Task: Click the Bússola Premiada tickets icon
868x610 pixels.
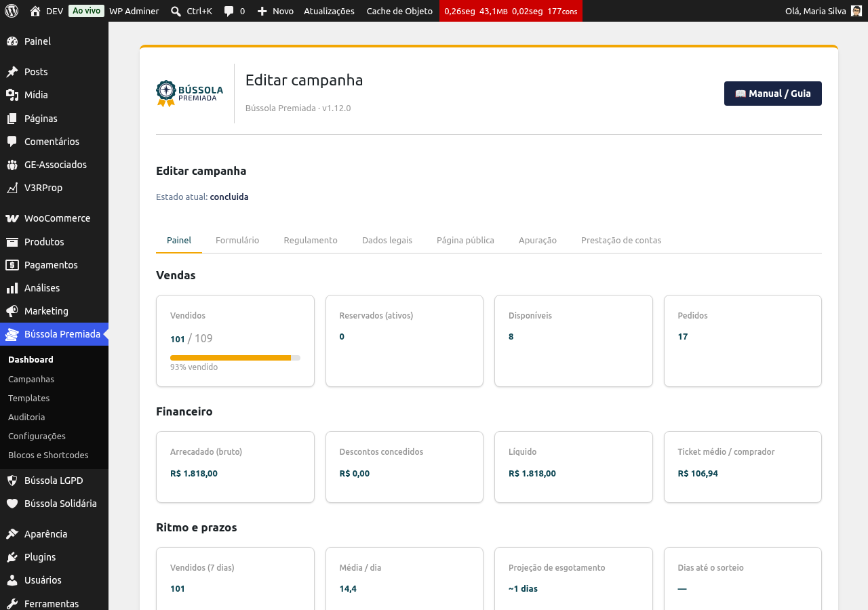Action: click(12, 334)
